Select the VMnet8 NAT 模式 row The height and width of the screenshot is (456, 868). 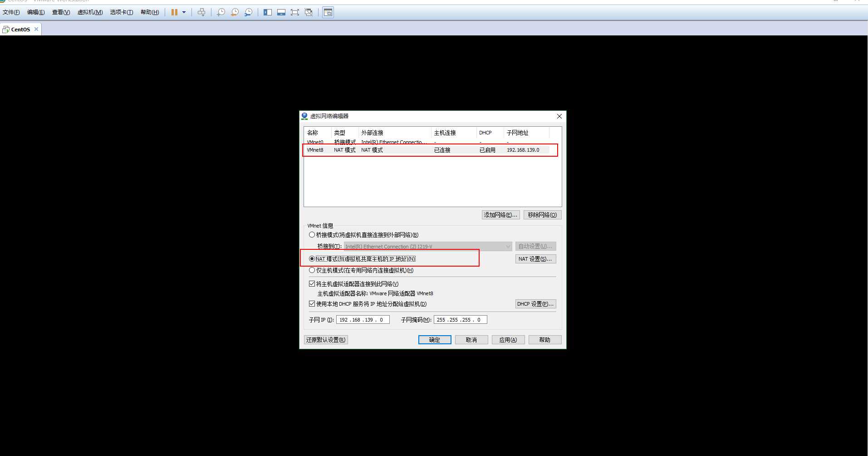pyautogui.click(x=427, y=150)
